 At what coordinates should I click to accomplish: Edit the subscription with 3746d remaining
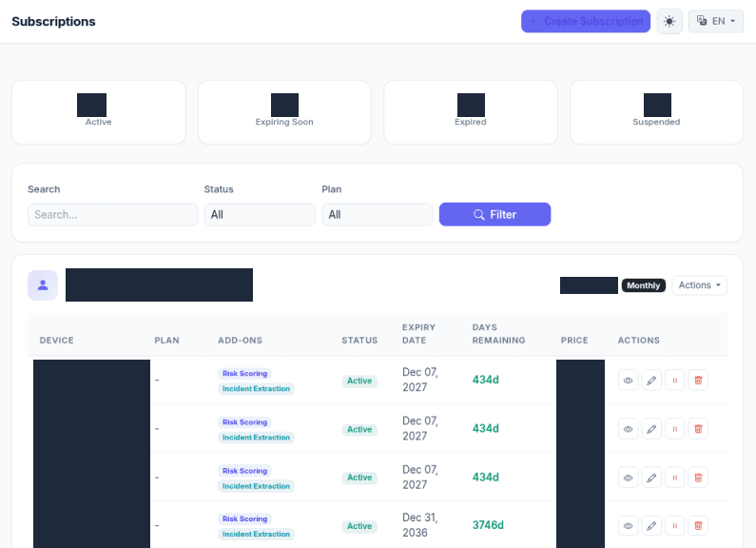[651, 526]
